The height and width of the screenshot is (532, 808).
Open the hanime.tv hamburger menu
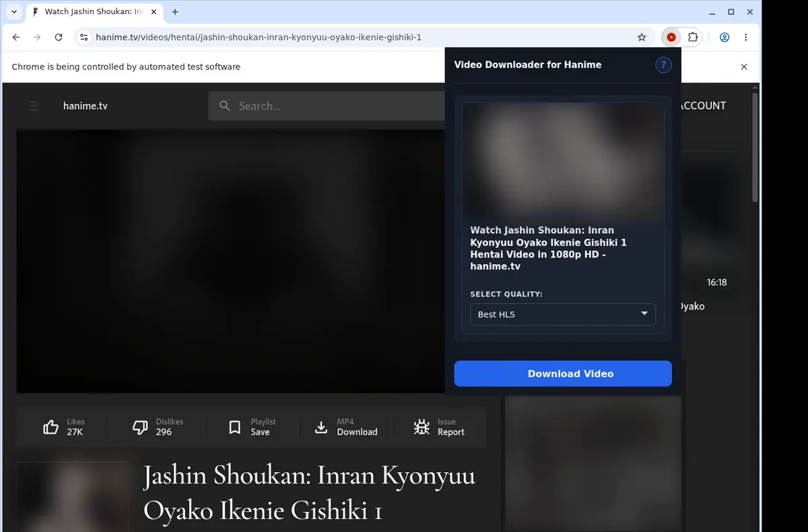(x=34, y=106)
